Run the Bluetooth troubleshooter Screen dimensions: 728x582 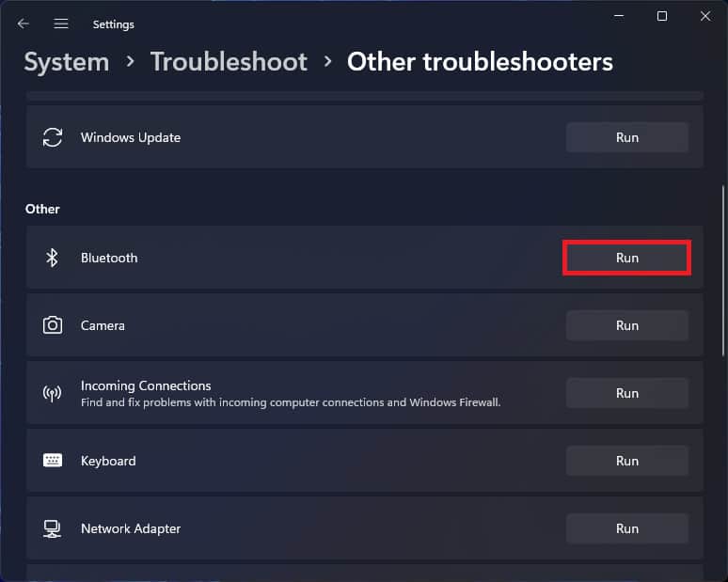pos(626,258)
